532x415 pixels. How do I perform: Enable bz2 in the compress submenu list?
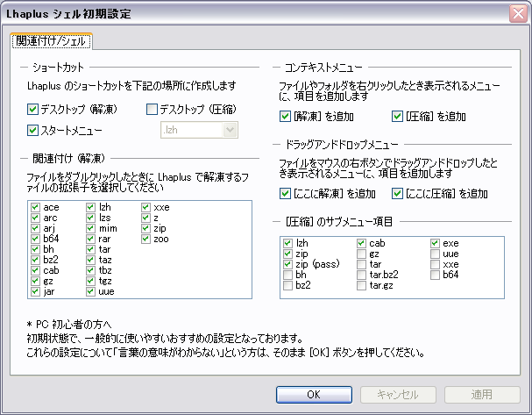tap(287, 285)
